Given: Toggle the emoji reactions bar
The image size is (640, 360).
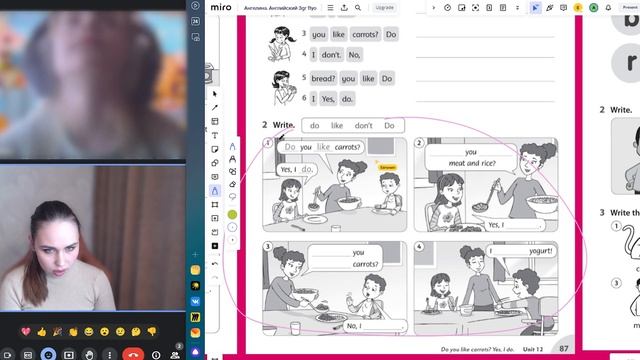Looking at the screenshot, I should click(x=48, y=355).
